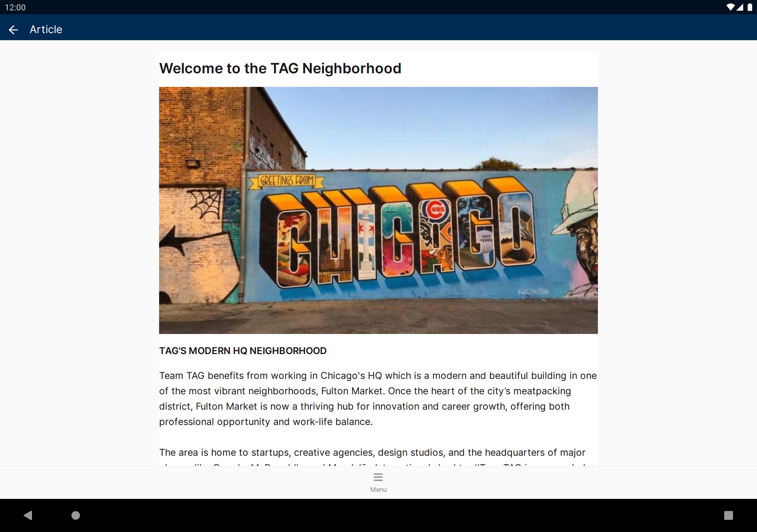
Task: Click the 'Welcome to the TAG Neighborhood' title
Action: [x=280, y=69]
